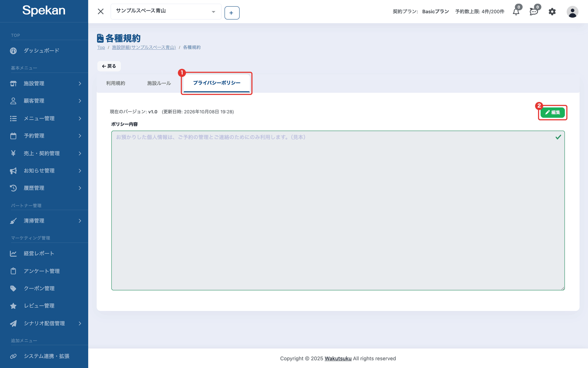Image resolution: width=588 pixels, height=368 pixels.
Task: Click the green 編集 edit button
Action: click(553, 113)
